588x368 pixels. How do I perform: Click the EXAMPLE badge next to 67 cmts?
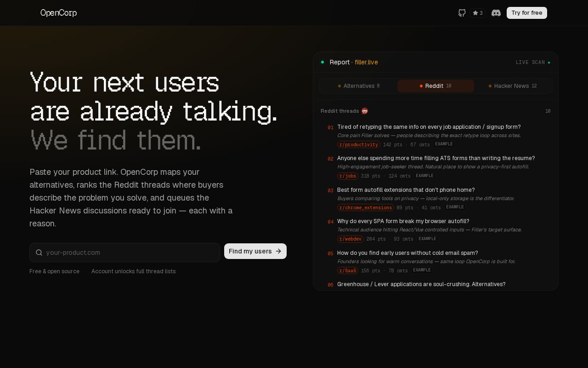tap(444, 144)
